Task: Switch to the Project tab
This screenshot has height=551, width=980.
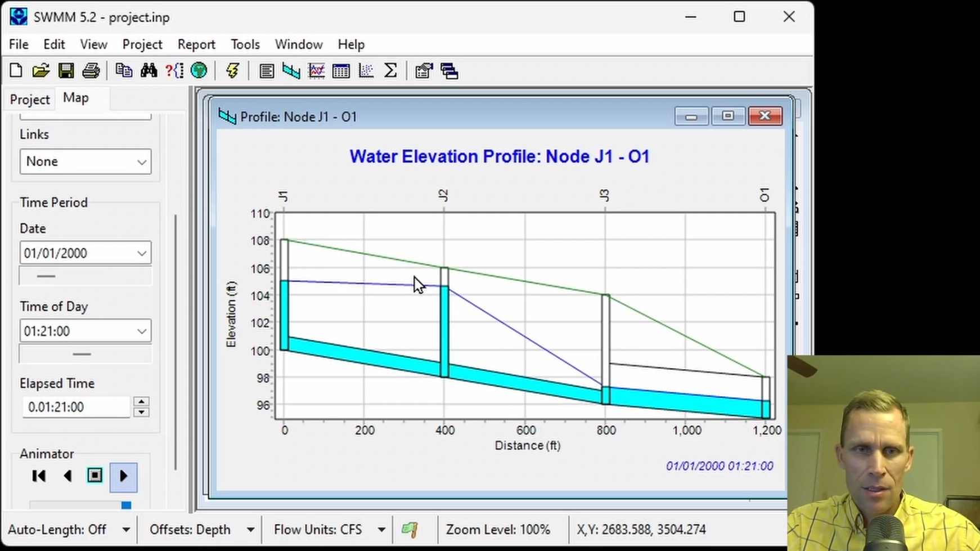Action: point(30,100)
